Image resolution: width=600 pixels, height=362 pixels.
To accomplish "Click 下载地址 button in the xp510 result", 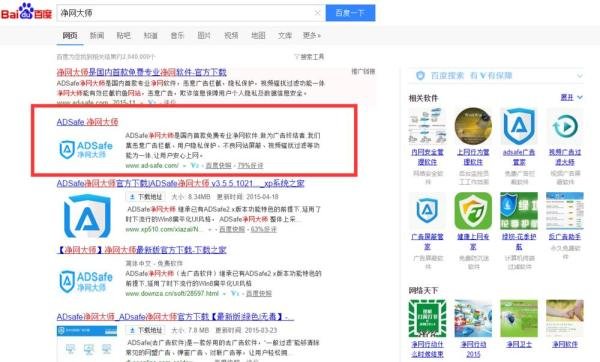I will [x=145, y=197].
